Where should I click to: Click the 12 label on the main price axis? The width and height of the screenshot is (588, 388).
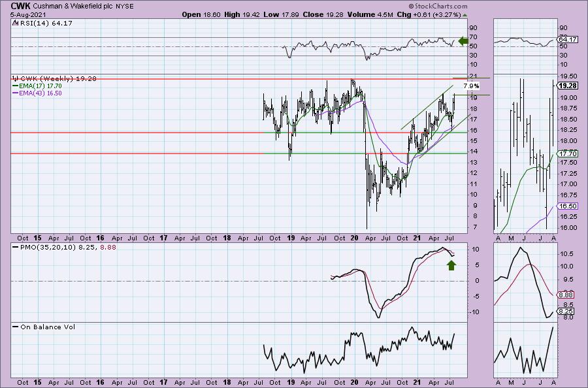pyautogui.click(x=474, y=173)
